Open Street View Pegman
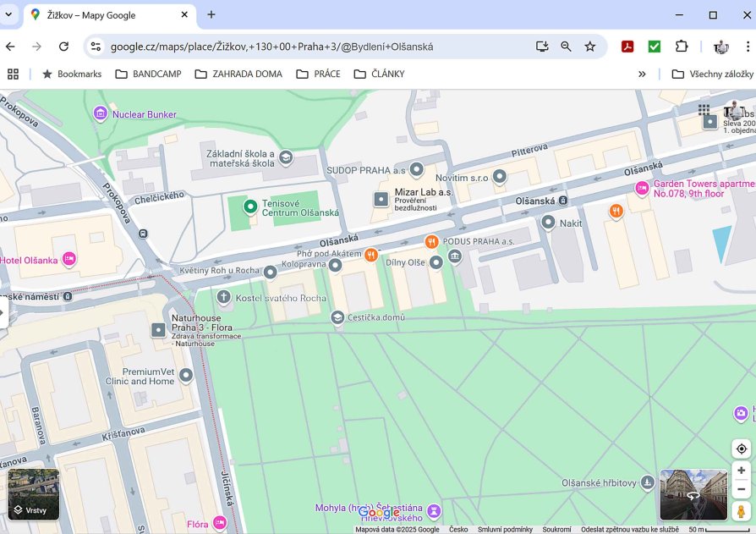756x534 pixels. 741,510
